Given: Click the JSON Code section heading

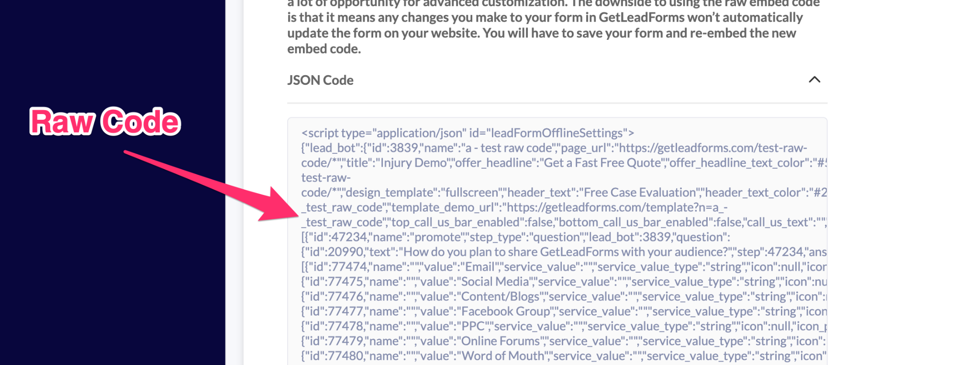Looking at the screenshot, I should [320, 80].
